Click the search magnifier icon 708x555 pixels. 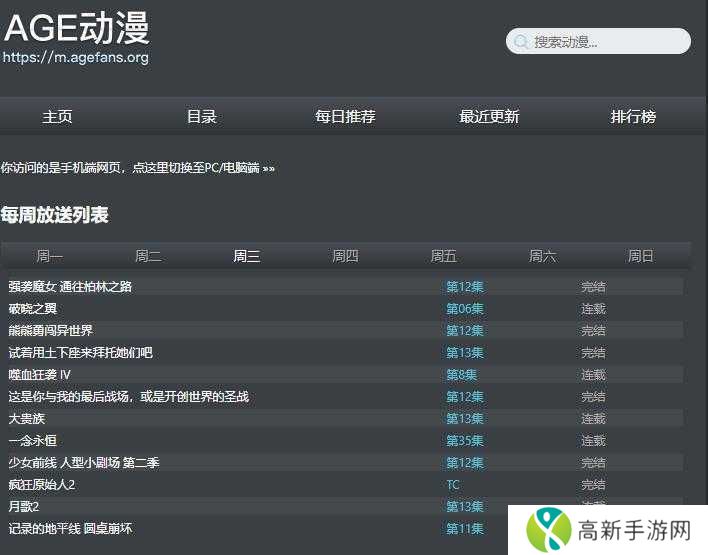521,42
